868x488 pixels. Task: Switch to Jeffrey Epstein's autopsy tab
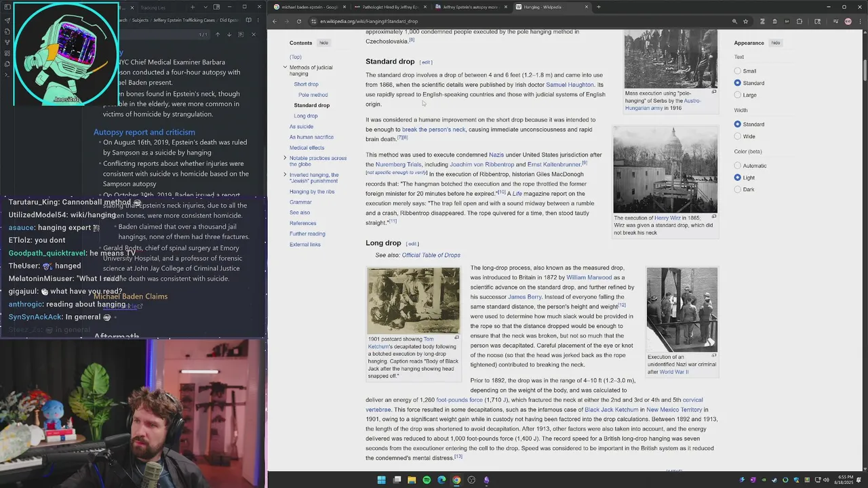pyautogui.click(x=470, y=7)
